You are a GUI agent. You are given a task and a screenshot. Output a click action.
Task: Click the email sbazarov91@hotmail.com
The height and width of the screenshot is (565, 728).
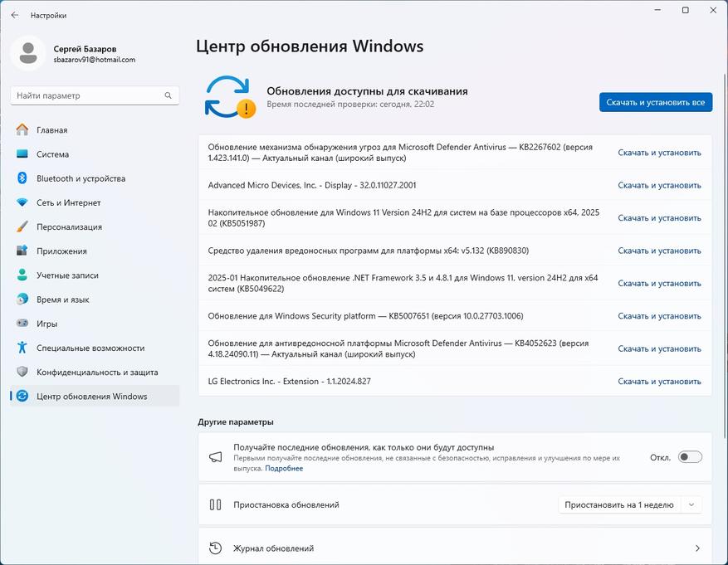pyautogui.click(x=95, y=60)
